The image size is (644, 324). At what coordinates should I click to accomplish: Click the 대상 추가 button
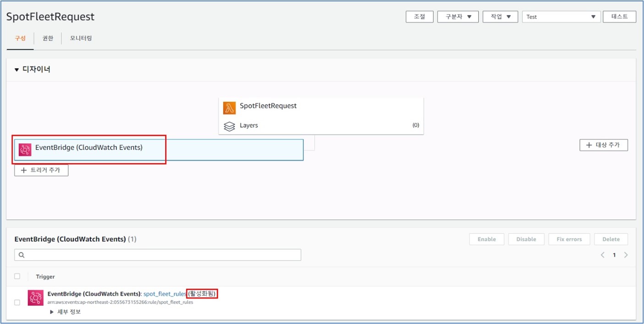[604, 145]
